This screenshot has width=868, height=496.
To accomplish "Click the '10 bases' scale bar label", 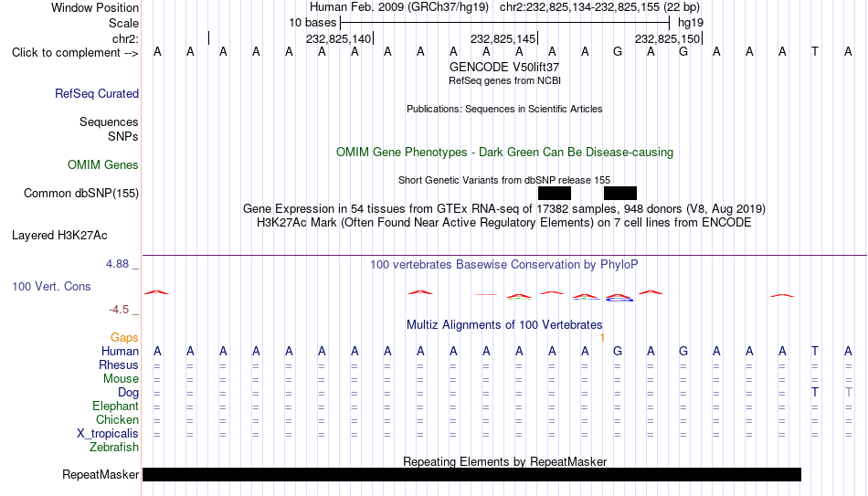I will click(x=312, y=23).
